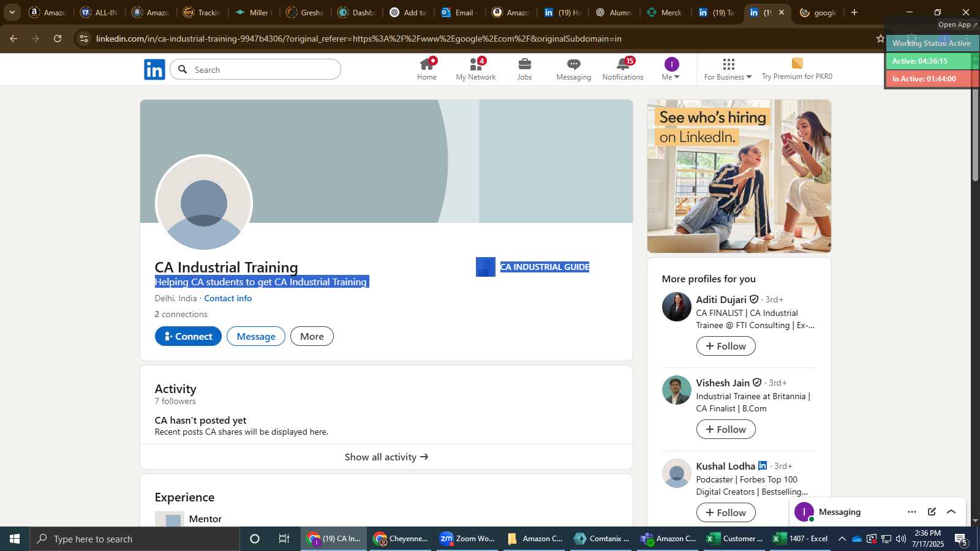Open tab search dropdown arrow
This screenshot has height=551, width=980.
pos(12,12)
